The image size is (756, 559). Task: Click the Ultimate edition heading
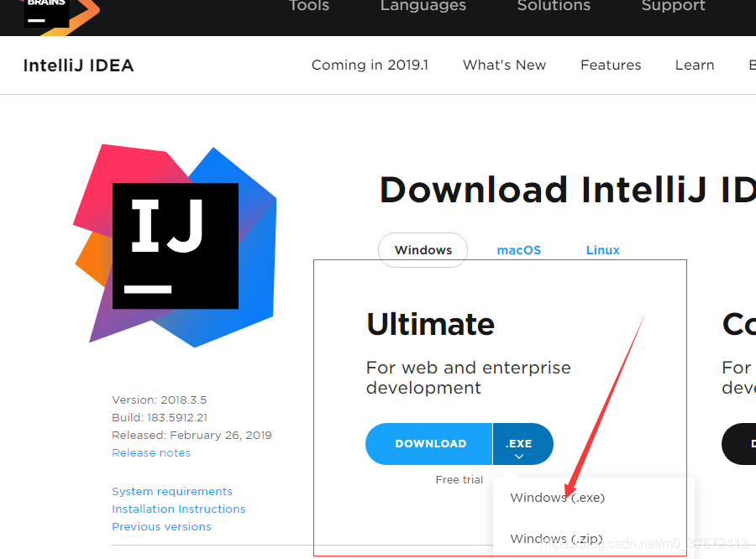point(431,324)
